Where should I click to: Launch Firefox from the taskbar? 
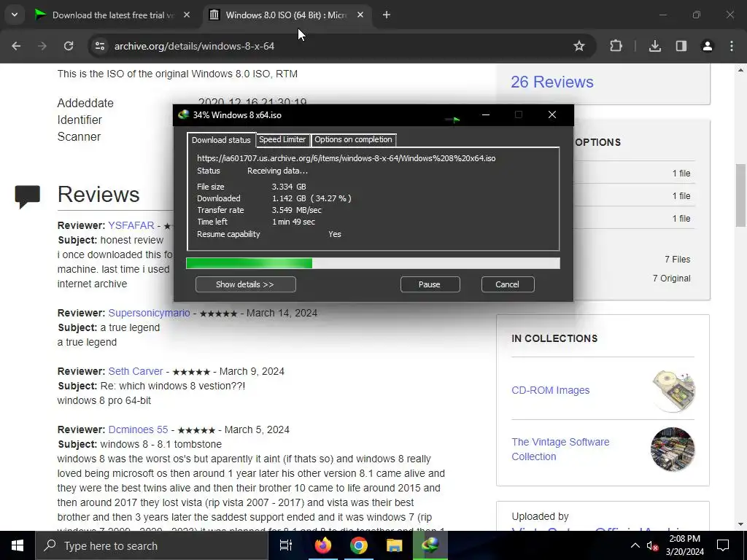tap(322, 545)
